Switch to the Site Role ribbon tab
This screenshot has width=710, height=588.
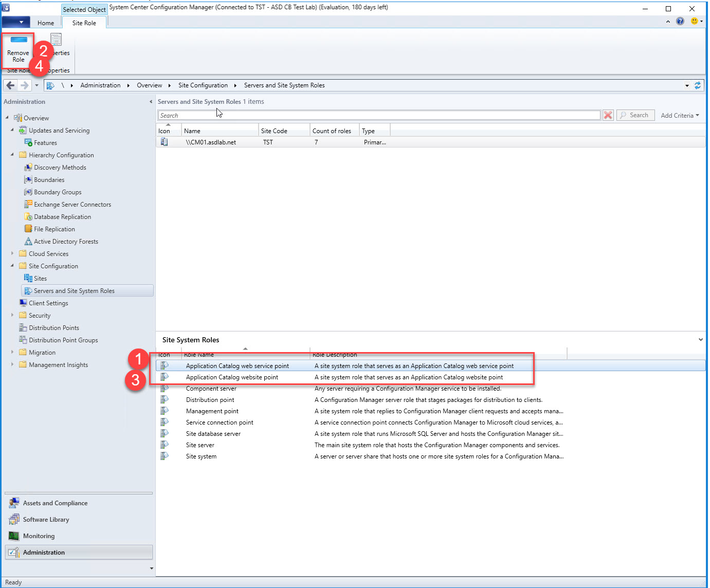(x=84, y=23)
